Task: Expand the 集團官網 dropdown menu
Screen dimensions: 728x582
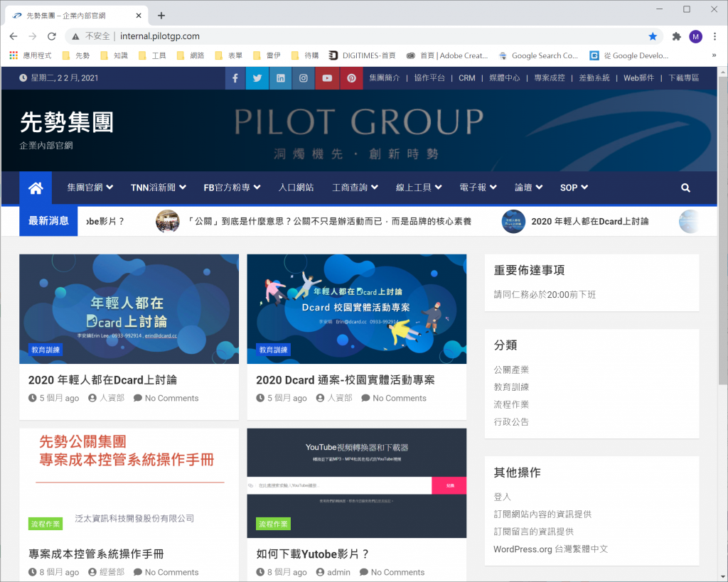Action: tap(90, 188)
